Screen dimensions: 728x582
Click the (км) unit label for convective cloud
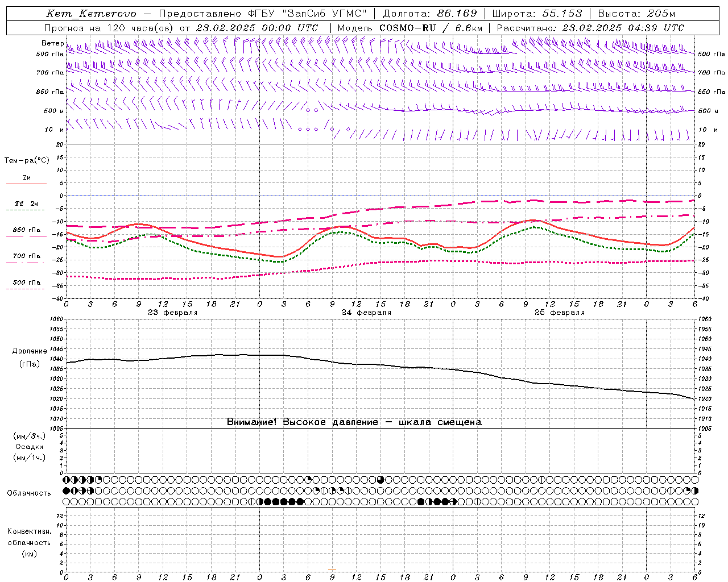[x=29, y=554]
